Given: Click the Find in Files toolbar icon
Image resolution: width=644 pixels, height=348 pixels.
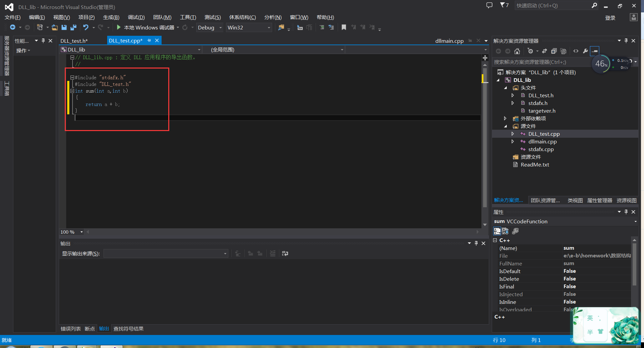Looking at the screenshot, I should tap(281, 27).
